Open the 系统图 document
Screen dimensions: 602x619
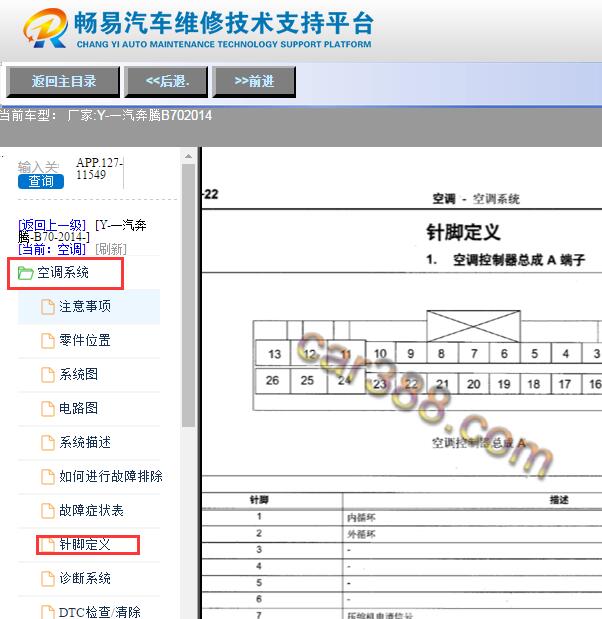79,374
